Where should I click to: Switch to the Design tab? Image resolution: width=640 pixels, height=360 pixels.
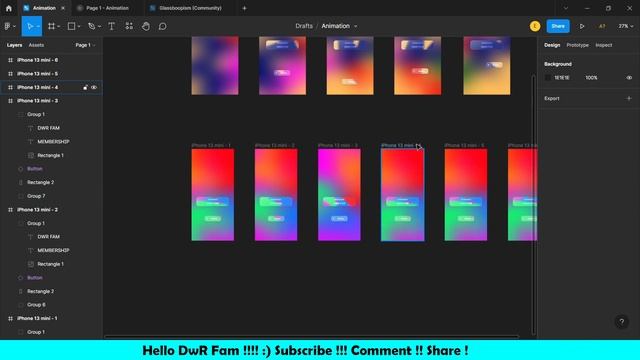click(552, 45)
